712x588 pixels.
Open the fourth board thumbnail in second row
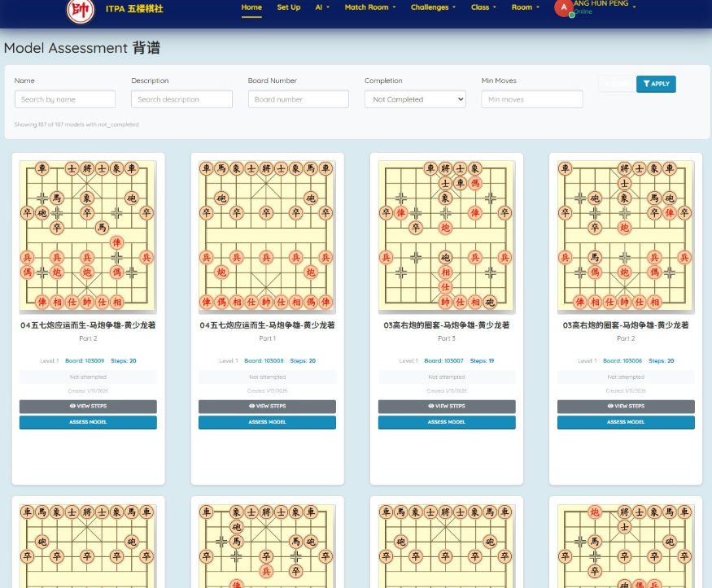pos(626,546)
